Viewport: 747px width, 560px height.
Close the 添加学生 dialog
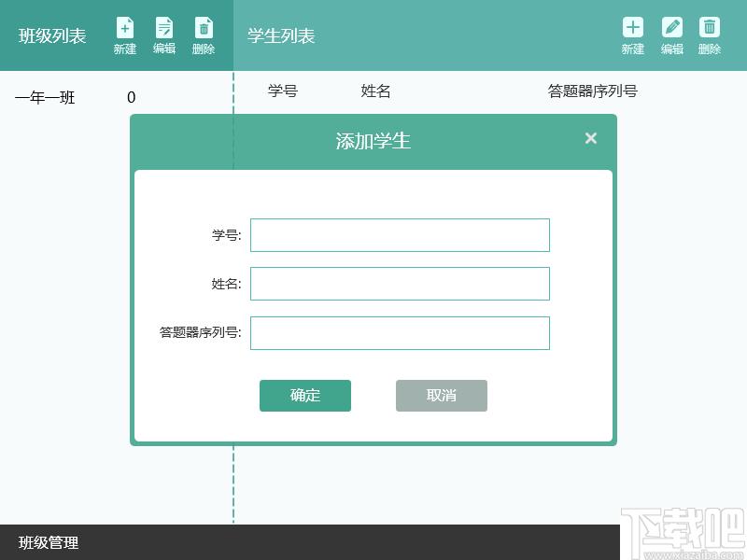(x=591, y=138)
